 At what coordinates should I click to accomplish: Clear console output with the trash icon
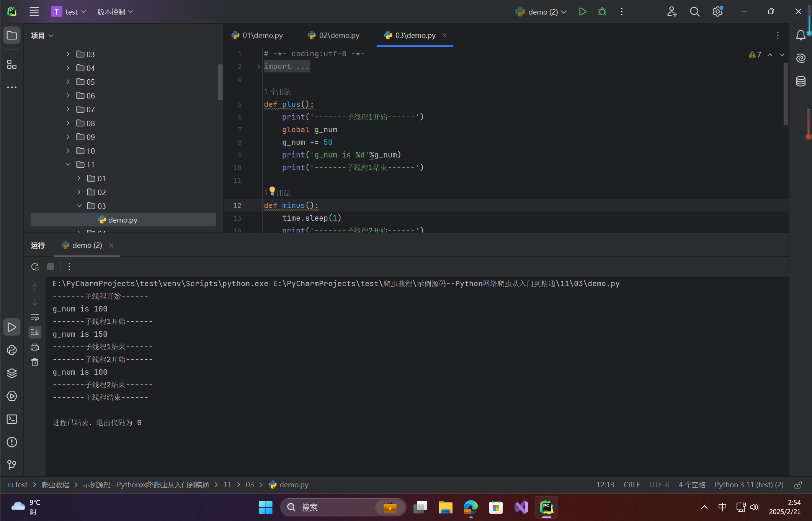click(35, 362)
